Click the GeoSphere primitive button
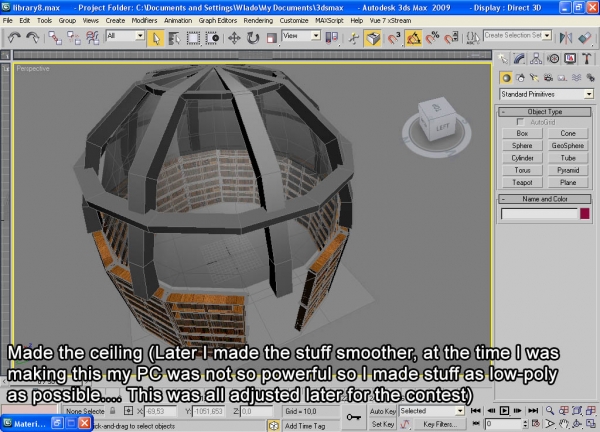Image resolution: width=600 pixels, height=432 pixels. pos(568,145)
